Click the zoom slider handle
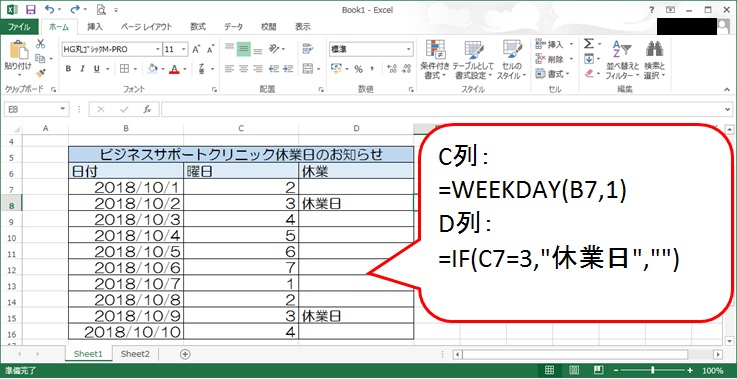737x379 pixels. 652,370
